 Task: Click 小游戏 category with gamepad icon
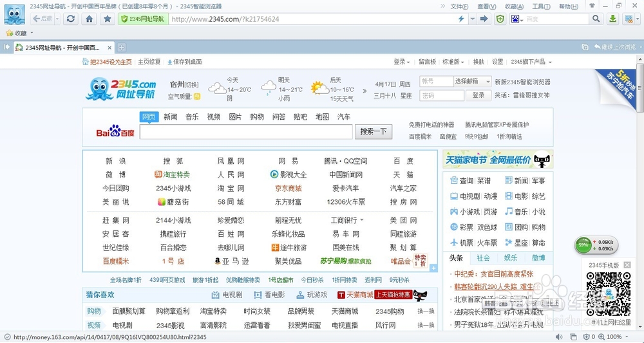click(465, 212)
